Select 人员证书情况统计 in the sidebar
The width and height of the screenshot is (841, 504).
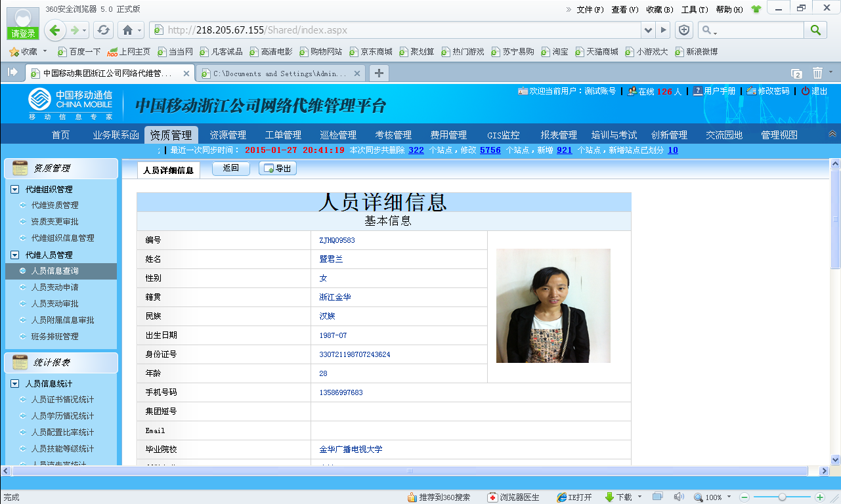62,400
